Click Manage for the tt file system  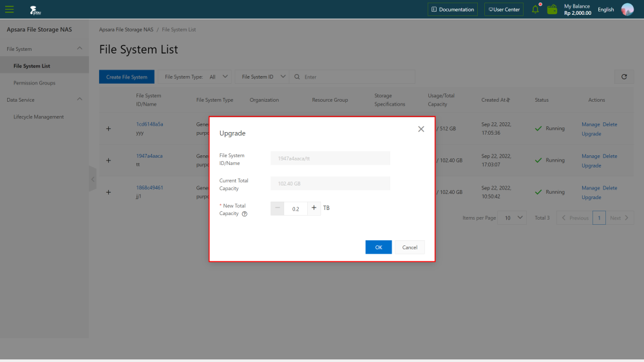click(x=591, y=156)
